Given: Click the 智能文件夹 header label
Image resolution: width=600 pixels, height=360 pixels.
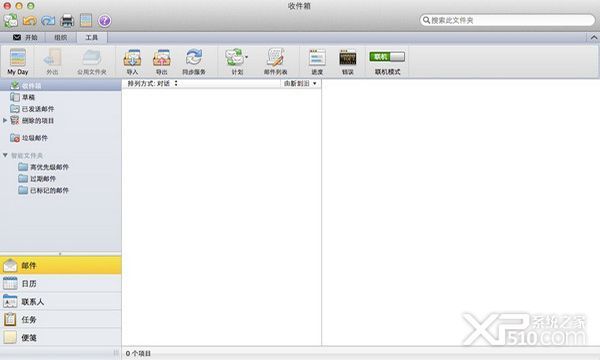Looking at the screenshot, I should coord(27,155).
